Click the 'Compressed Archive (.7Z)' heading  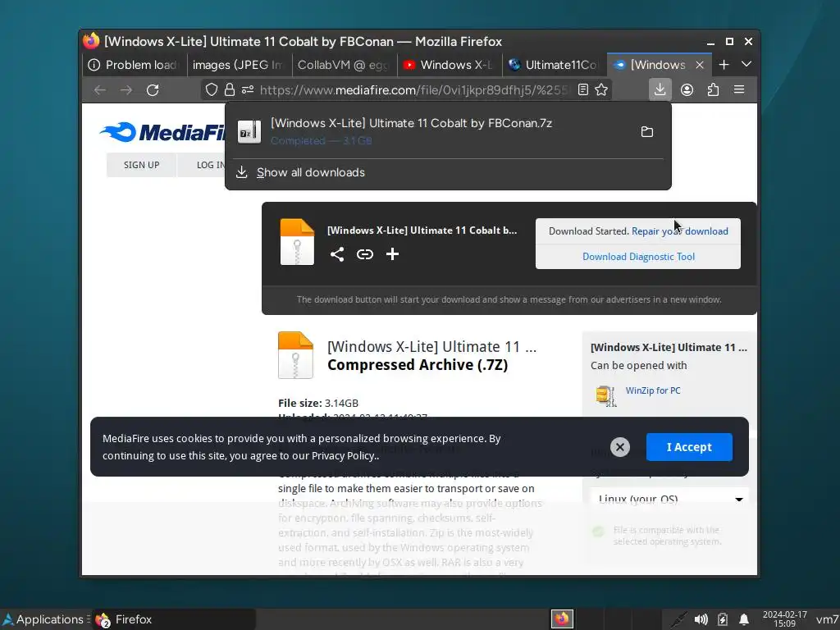[418, 365]
